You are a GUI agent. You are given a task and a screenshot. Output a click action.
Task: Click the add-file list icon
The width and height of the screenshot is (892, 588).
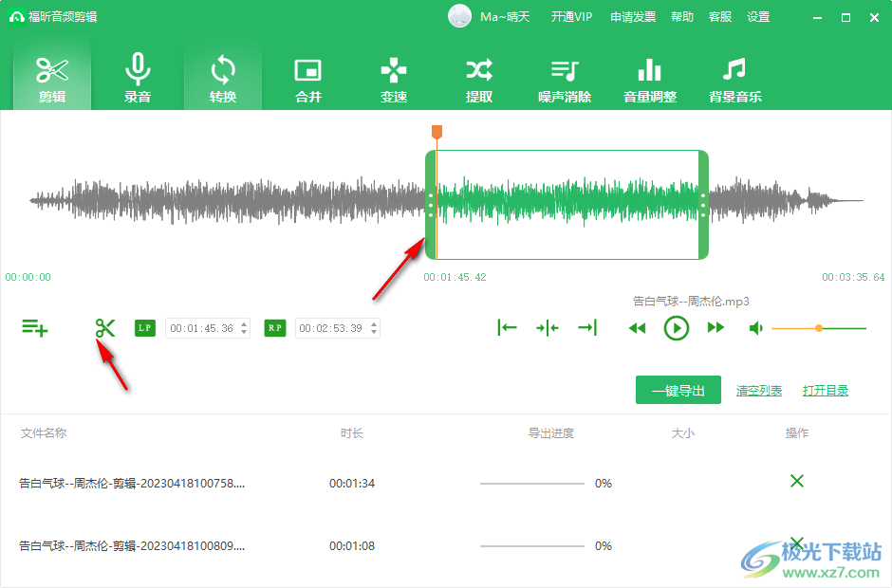pos(34,328)
